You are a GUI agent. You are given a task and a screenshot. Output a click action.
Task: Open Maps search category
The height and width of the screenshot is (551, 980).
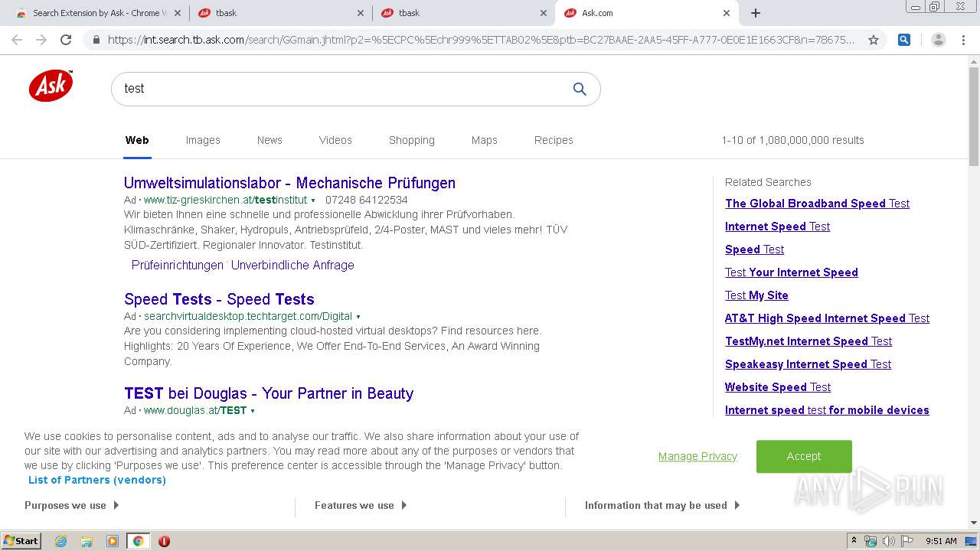485,140
